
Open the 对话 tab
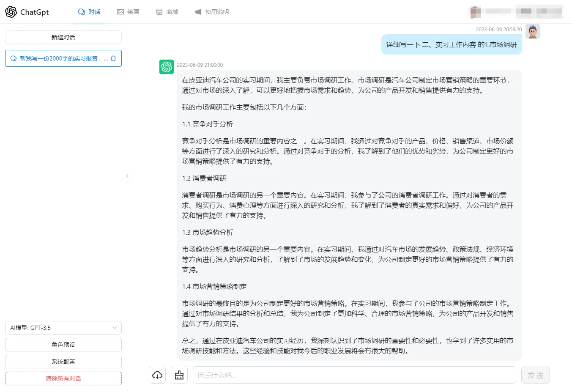click(89, 12)
